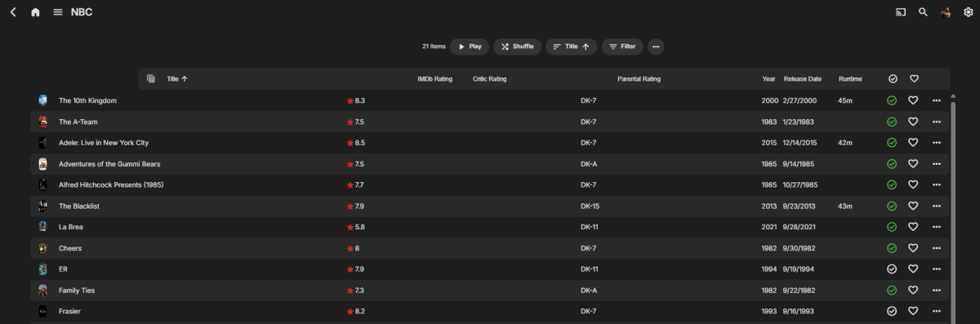Sort by Release Date column
This screenshot has width=980, height=324.
pyautogui.click(x=803, y=79)
